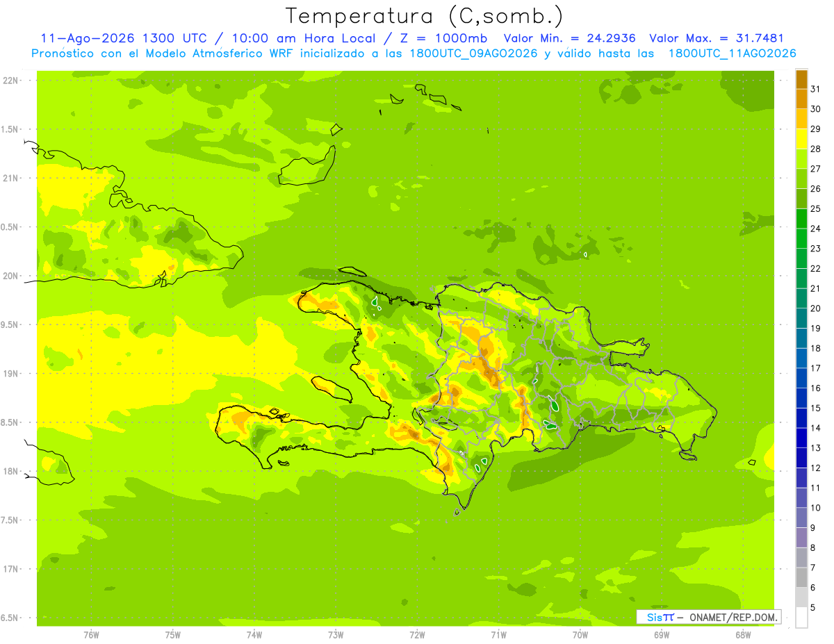Select 'Valor Max. = 31.7481' text
This screenshot has width=834, height=644.
point(717,38)
